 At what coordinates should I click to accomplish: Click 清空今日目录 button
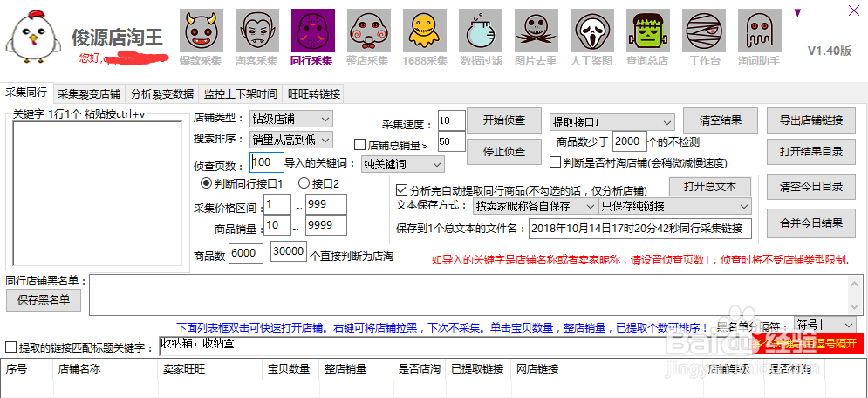[811, 187]
